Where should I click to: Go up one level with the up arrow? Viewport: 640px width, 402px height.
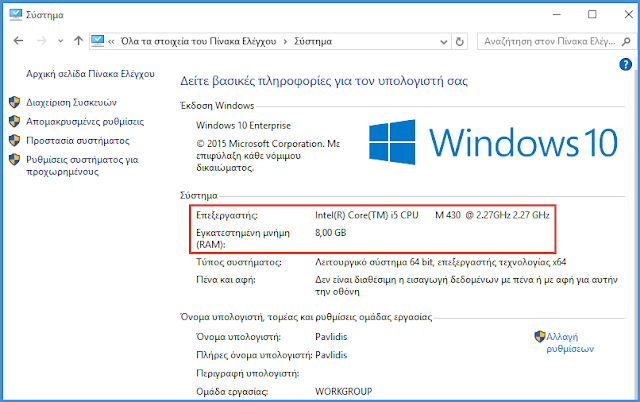[x=78, y=41]
